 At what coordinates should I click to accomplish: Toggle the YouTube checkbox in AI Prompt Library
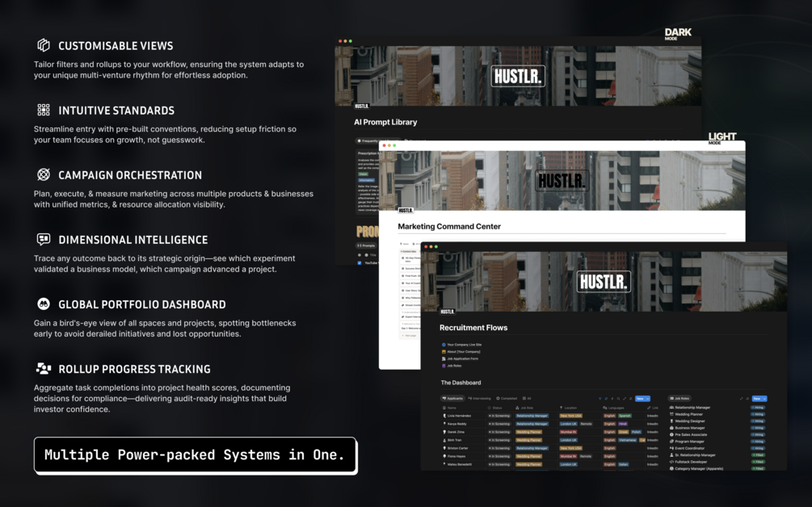(360, 263)
